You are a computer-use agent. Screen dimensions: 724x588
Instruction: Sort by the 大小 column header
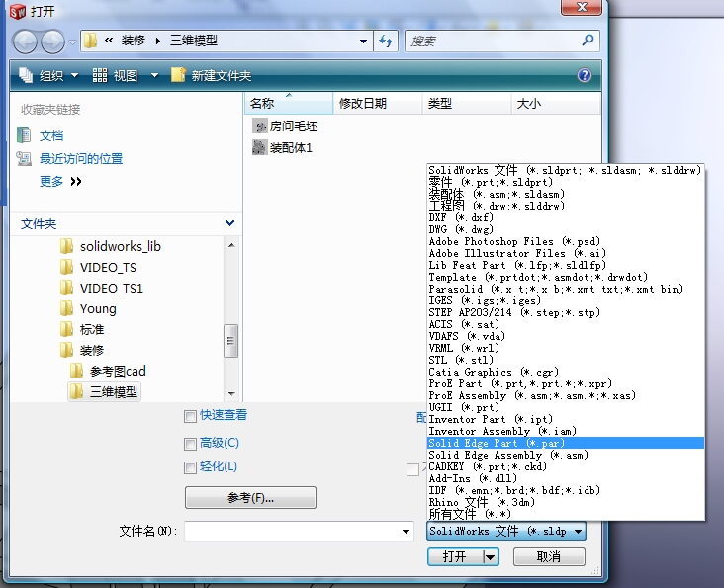click(556, 104)
